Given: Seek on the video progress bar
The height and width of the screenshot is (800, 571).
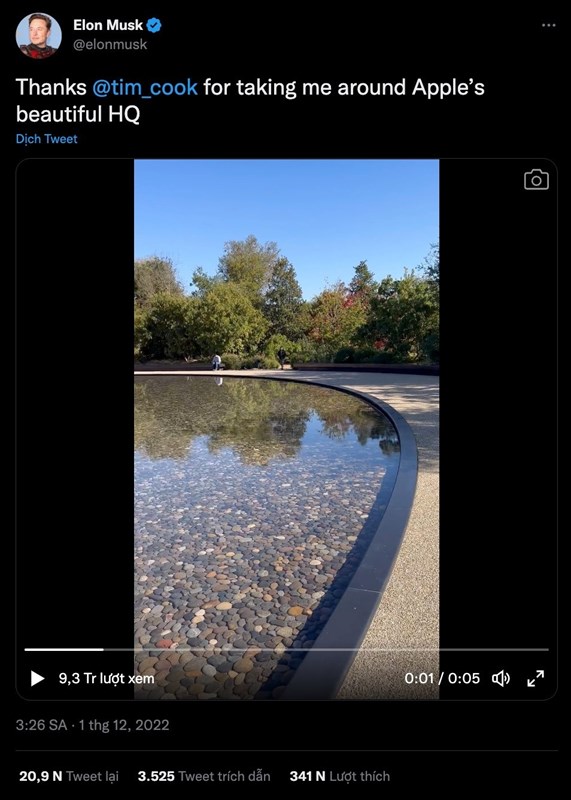Looking at the screenshot, I should point(286,649).
